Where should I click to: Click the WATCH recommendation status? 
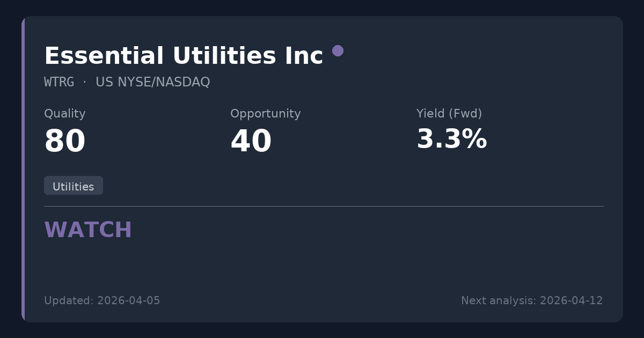pyautogui.click(x=88, y=230)
